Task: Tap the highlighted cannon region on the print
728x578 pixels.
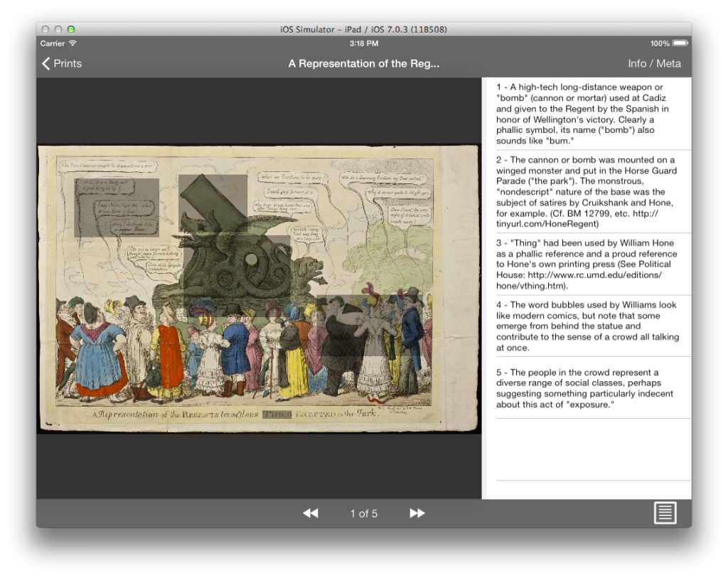Action: pyautogui.click(x=213, y=203)
